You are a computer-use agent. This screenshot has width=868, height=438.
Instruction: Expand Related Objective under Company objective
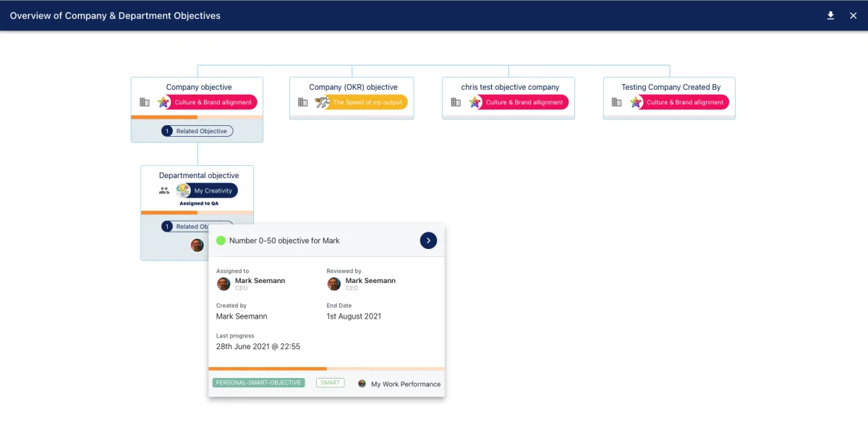(x=197, y=131)
